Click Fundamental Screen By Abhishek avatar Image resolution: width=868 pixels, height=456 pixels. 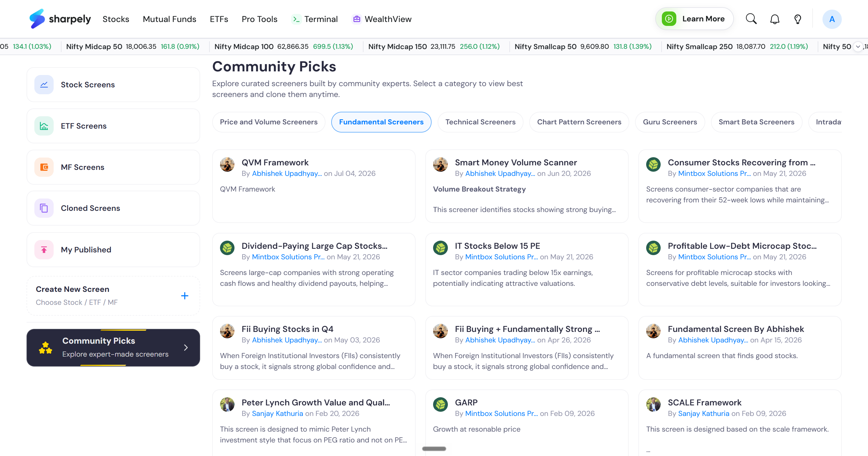653,331
